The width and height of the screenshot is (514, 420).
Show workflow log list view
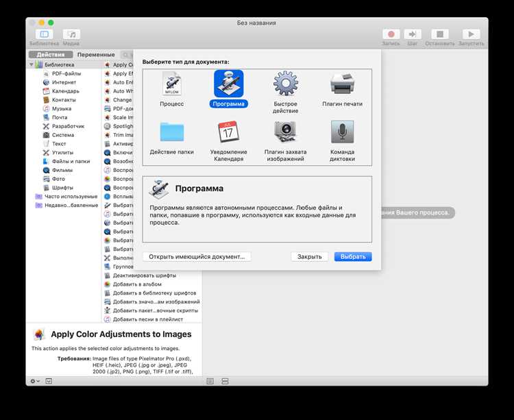210,381
